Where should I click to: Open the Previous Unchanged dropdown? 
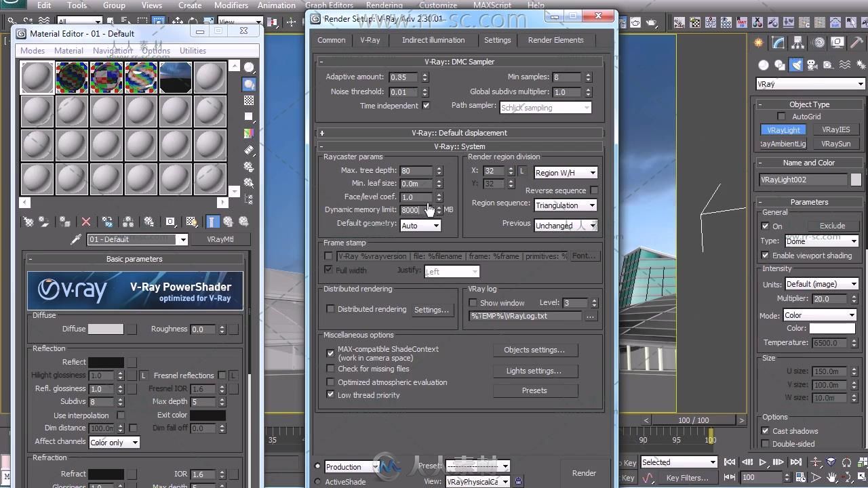pos(566,226)
